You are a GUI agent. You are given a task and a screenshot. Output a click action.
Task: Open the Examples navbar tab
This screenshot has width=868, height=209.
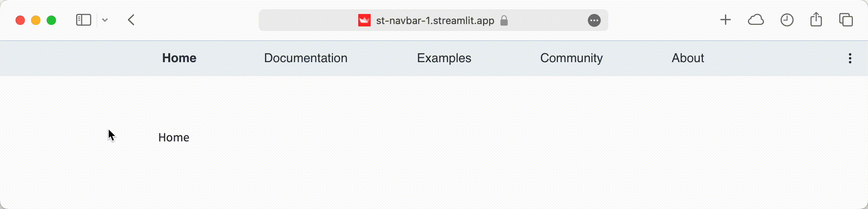tap(444, 58)
